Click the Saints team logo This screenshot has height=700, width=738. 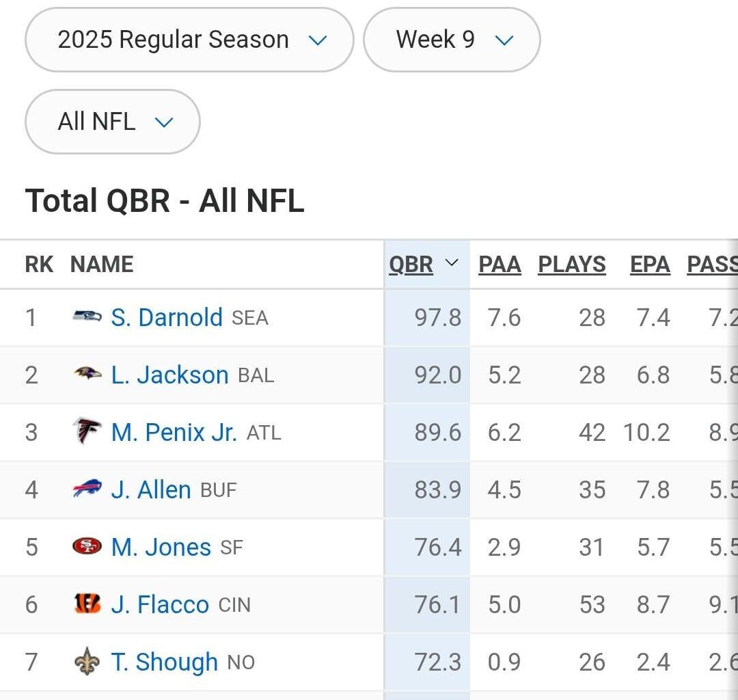[88, 662]
